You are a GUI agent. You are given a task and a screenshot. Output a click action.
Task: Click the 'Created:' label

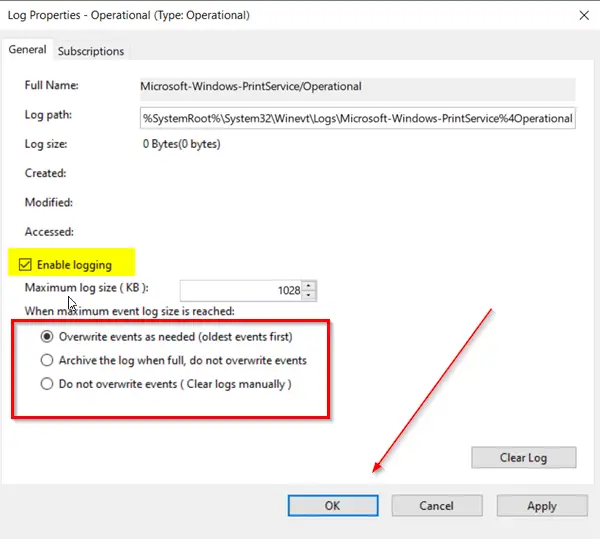tap(46, 173)
